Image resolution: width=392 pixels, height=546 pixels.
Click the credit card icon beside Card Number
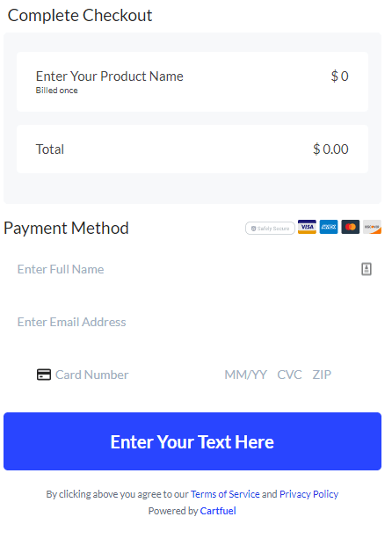pos(44,375)
